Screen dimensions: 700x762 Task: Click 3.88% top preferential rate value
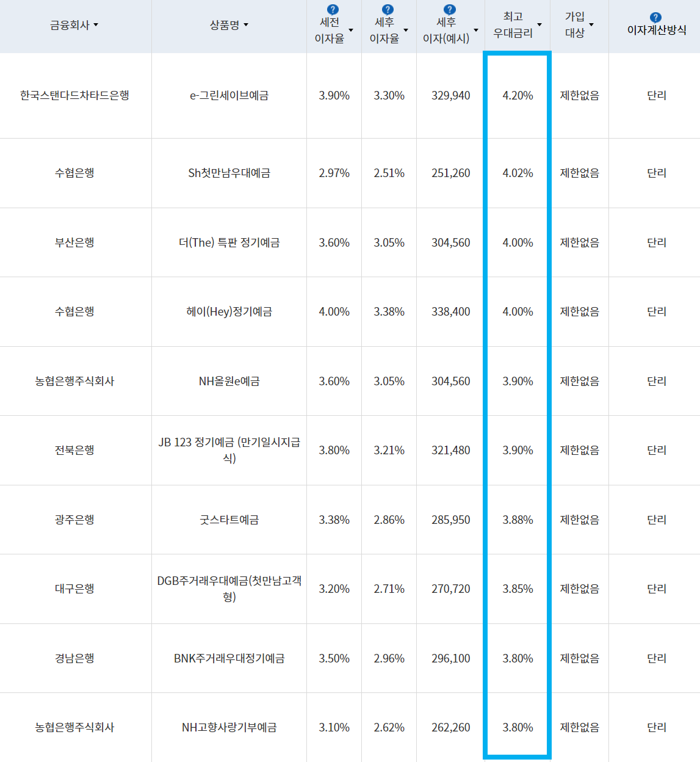pos(518,520)
